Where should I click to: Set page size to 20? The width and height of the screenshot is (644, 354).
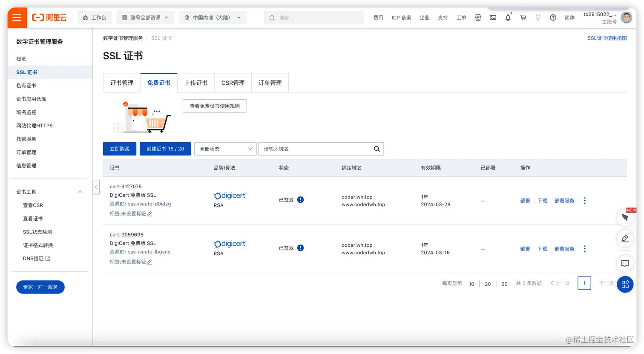(488, 284)
